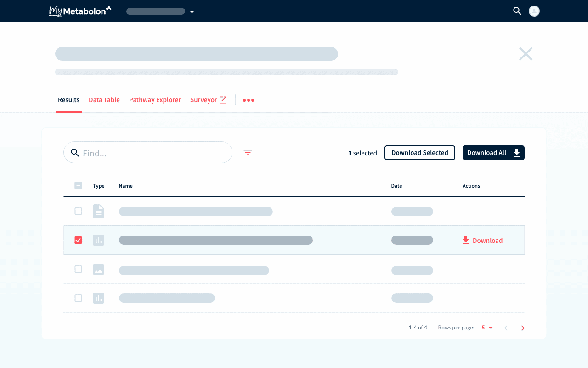Open the user profile avatar menu
The image size is (588, 368).
(534, 11)
